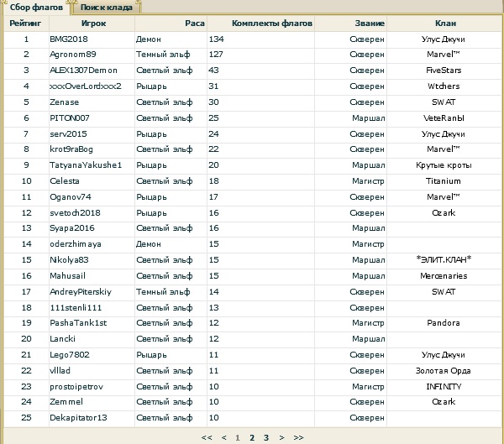Image resolution: width=504 pixels, height=444 pixels.
Task: Sort by Звание column header
Action: pos(370,24)
